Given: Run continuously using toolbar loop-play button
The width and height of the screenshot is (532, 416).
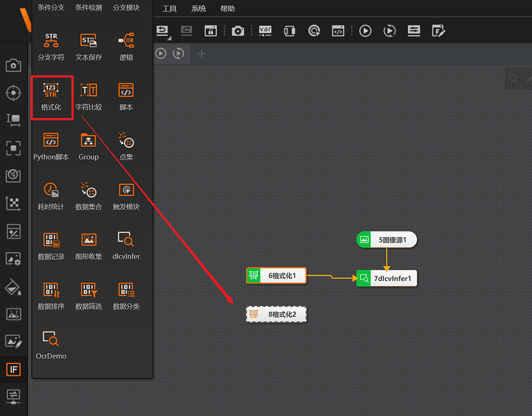Looking at the screenshot, I should [x=389, y=31].
